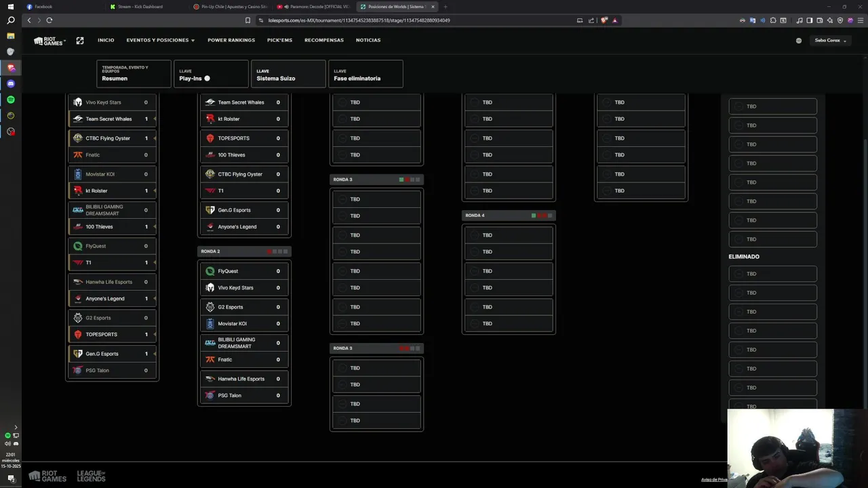Bookmark this page via bookmark icon
Screen dimensions: 868x488
coord(248,20)
